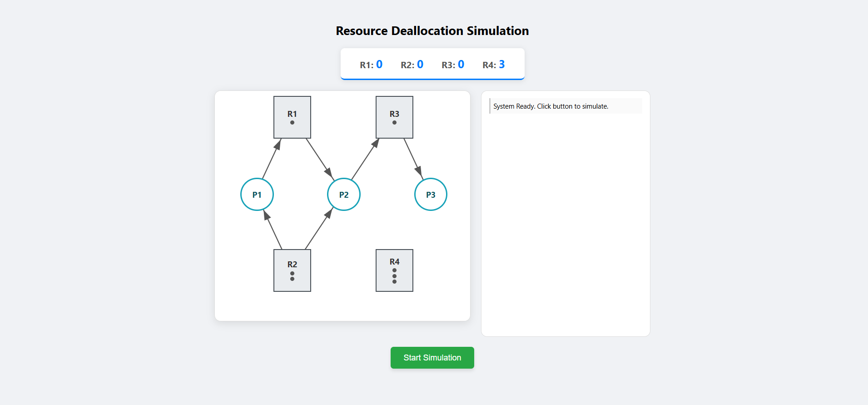This screenshot has width=868, height=405.
Task: Click the R2 resource box
Action: 292,270
